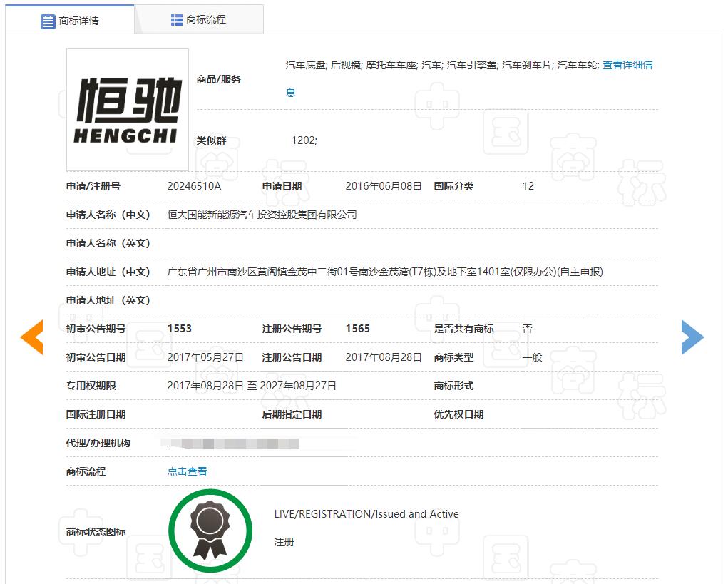The height and width of the screenshot is (584, 728).
Task: Click the 国际分类 value 12
Action: click(528, 186)
